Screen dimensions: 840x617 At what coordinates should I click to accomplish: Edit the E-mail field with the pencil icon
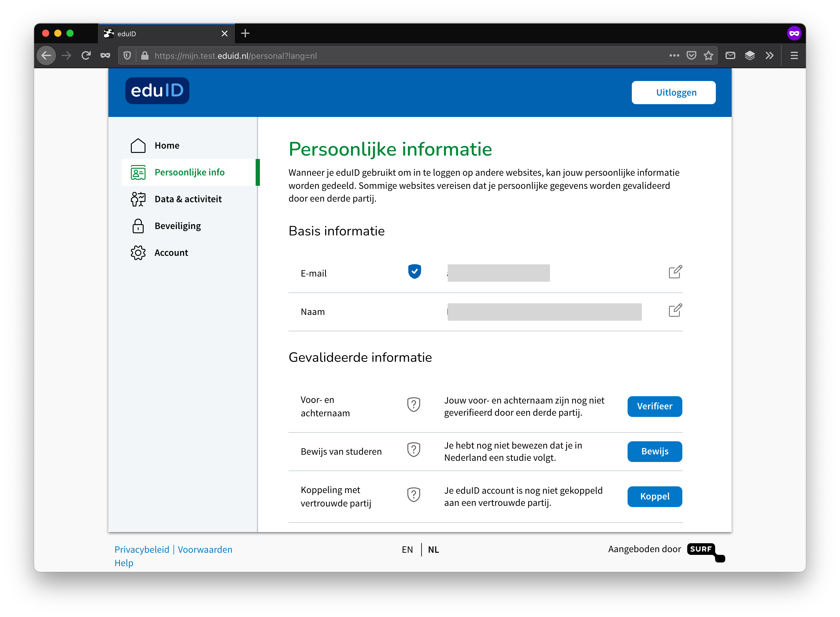pos(675,272)
